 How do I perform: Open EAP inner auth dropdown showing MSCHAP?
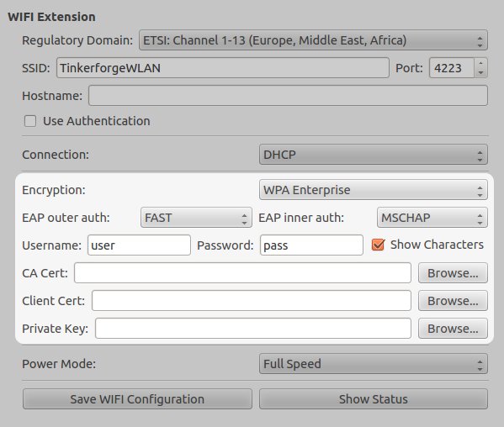tap(432, 218)
